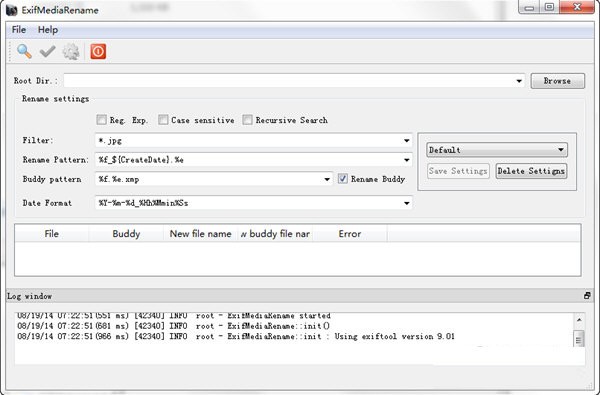Viewport: 600px width, 395px height.
Task: Click the Delete Settings button
Action: pyautogui.click(x=531, y=171)
